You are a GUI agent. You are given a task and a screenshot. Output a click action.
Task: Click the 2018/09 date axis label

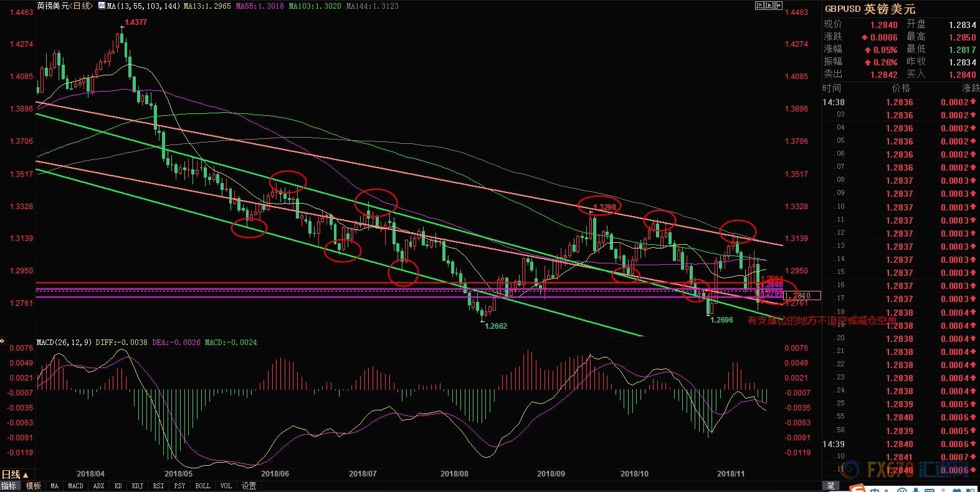(x=551, y=473)
